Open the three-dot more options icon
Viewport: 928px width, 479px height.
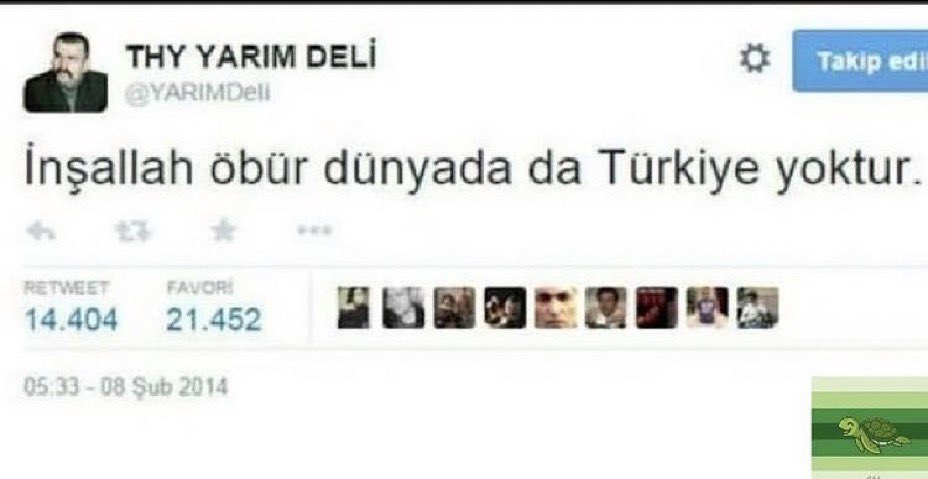point(314,230)
